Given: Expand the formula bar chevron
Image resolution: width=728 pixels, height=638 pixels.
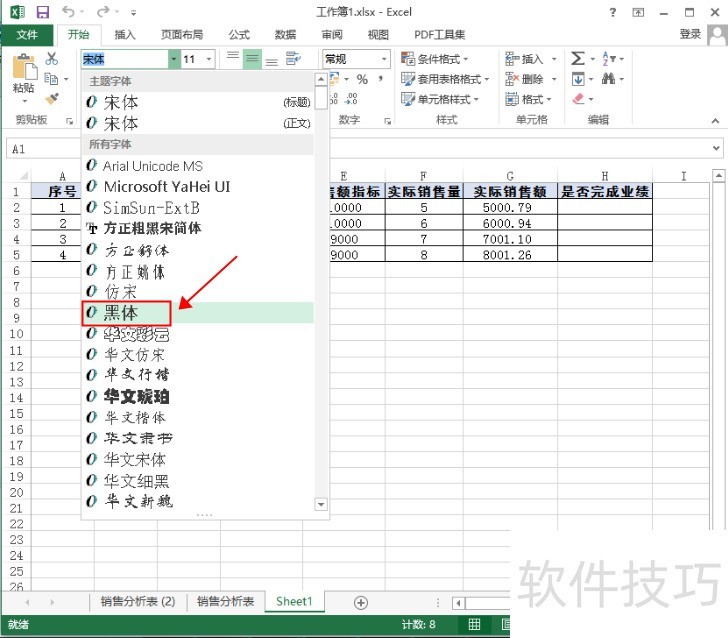Looking at the screenshot, I should click(716, 149).
